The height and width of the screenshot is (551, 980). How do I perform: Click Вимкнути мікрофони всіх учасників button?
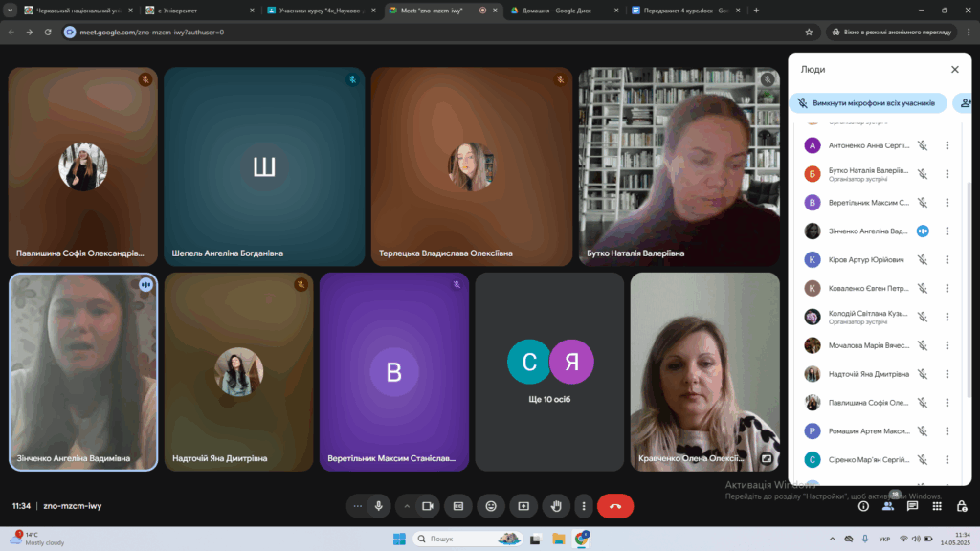pos(868,102)
